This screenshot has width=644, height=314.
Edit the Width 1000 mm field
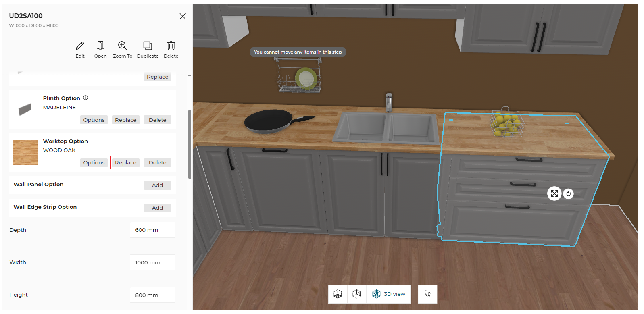tap(152, 262)
